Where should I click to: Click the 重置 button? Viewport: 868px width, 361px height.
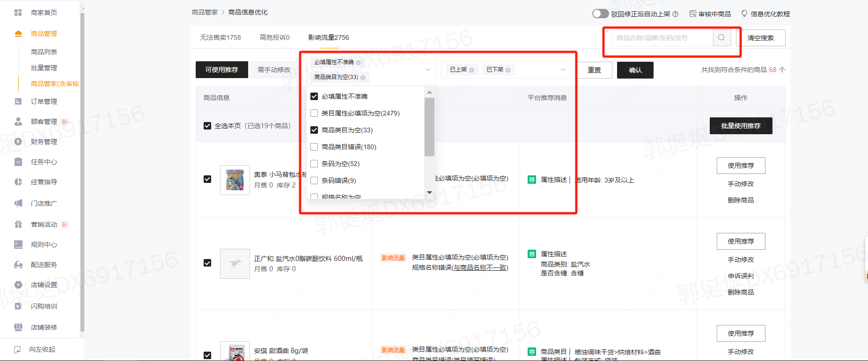pyautogui.click(x=595, y=70)
